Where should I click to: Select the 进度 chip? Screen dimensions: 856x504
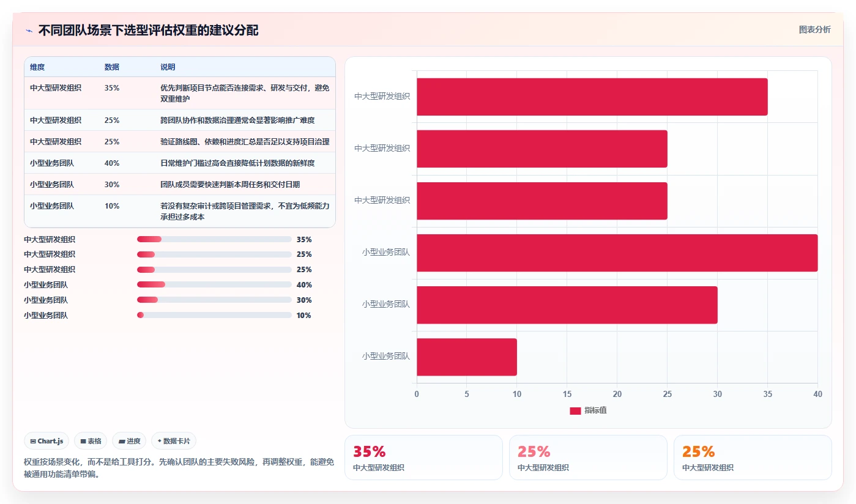(129, 441)
